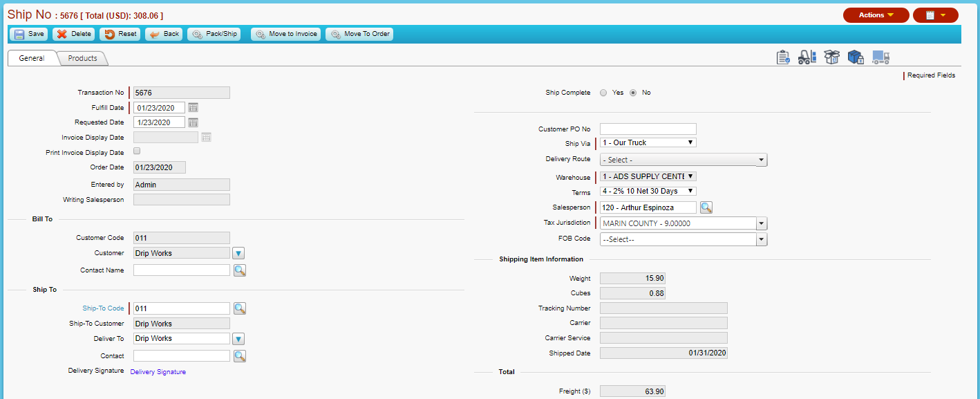The image size is (980, 399).
Task: Click the Requested Date input field
Action: tap(160, 122)
